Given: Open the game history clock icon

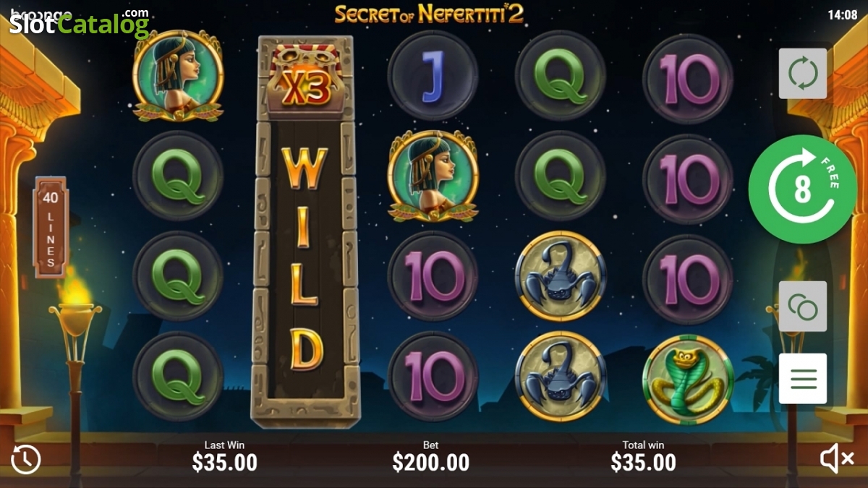Looking at the screenshot, I should 25,459.
